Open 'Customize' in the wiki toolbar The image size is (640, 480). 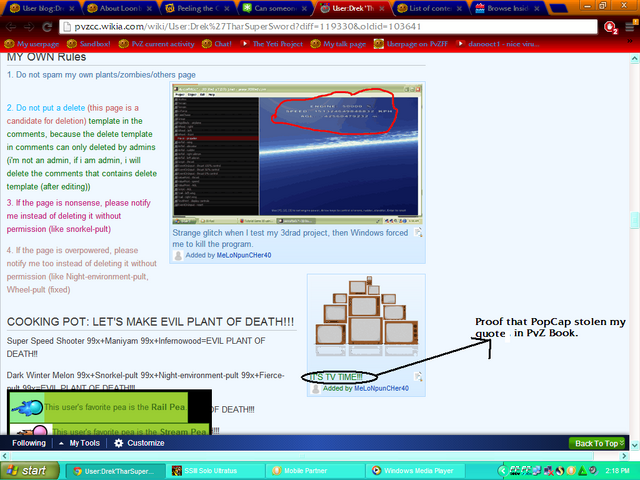pyautogui.click(x=139, y=443)
